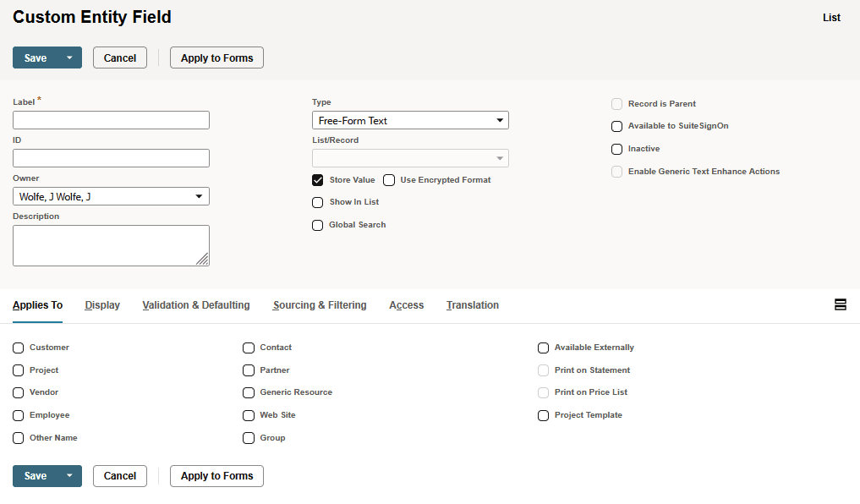Open the bottom Save button dropdown arrow
This screenshot has width=860, height=504.
pyautogui.click(x=69, y=475)
